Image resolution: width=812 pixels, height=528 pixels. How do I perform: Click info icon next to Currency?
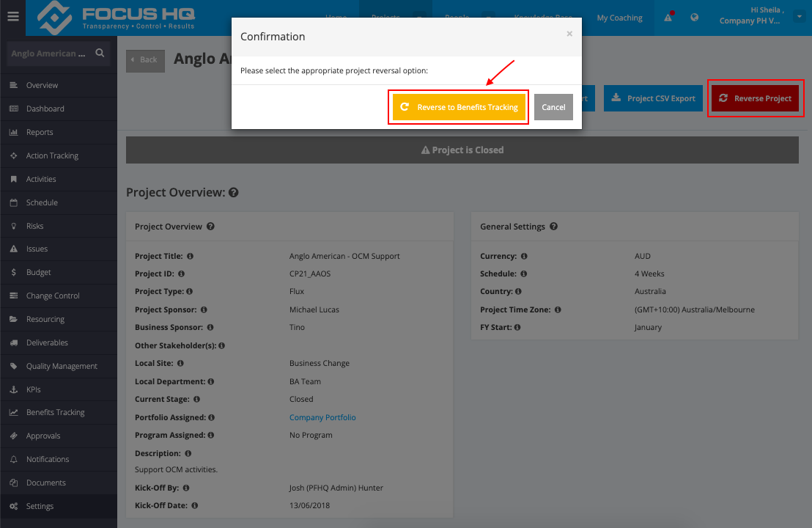(x=524, y=256)
